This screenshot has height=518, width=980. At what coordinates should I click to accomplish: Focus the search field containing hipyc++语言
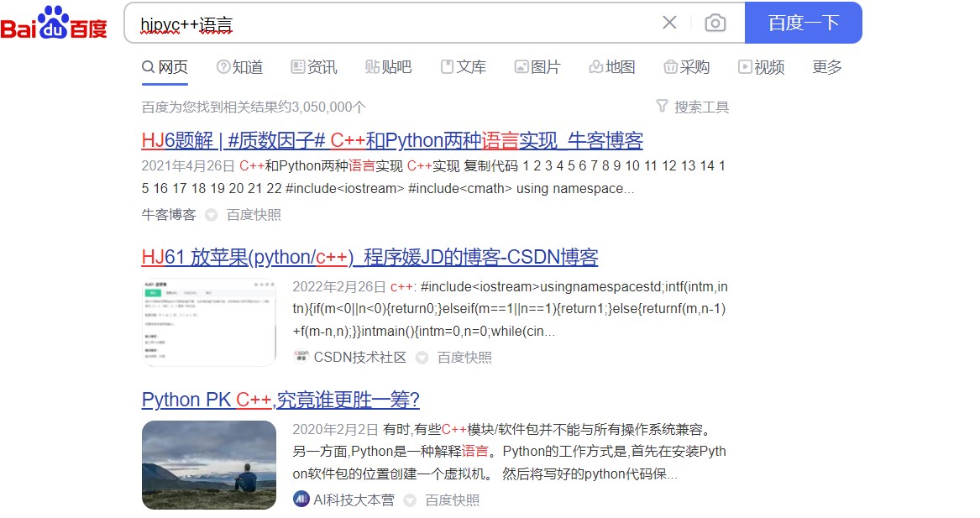[394, 24]
